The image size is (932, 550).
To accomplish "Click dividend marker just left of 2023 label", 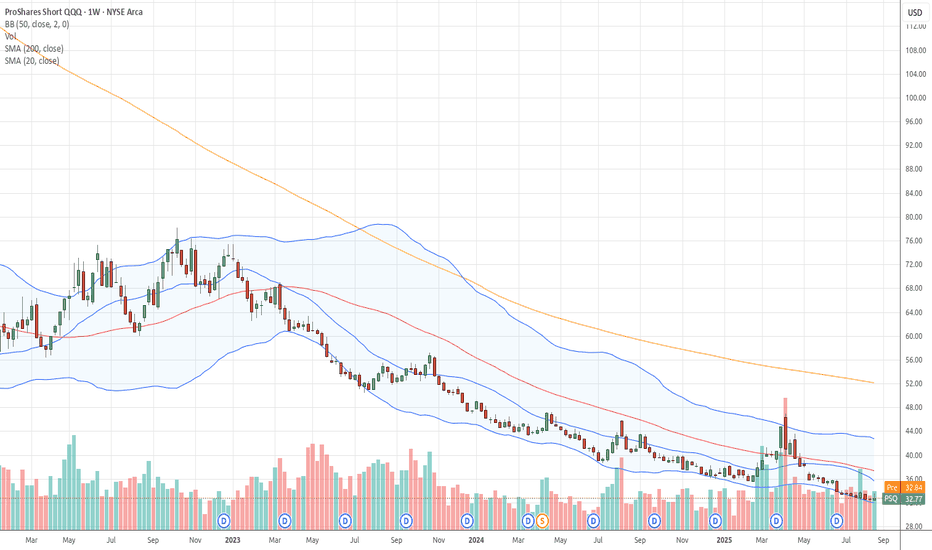I will tap(224, 521).
